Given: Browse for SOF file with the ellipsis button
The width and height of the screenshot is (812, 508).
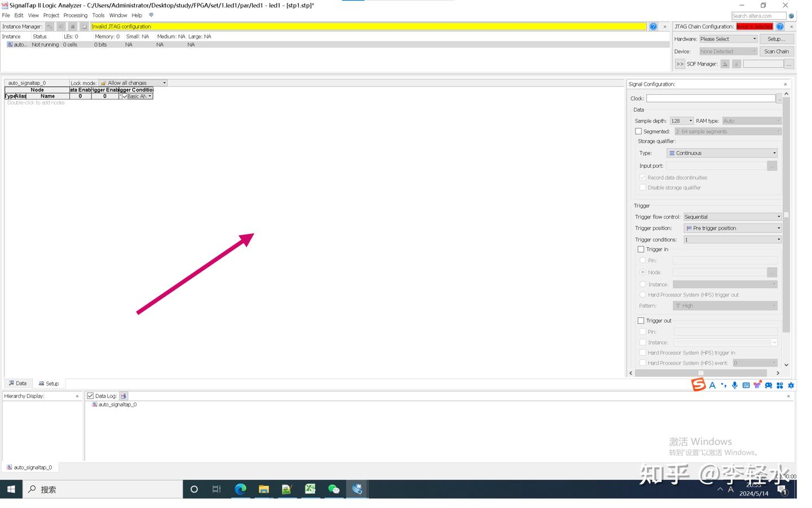Looking at the screenshot, I should click(789, 64).
